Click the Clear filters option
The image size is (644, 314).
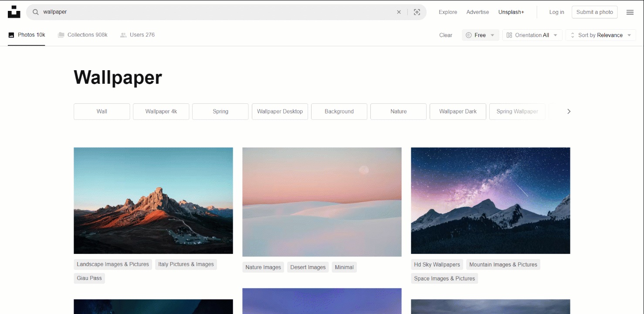pyautogui.click(x=445, y=35)
